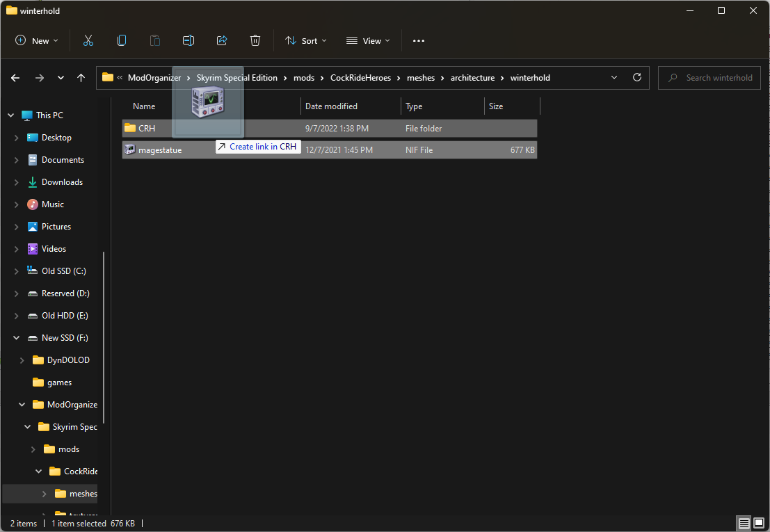Click meshes breadcrumb segment
This screenshot has width=770, height=532.
pos(421,78)
